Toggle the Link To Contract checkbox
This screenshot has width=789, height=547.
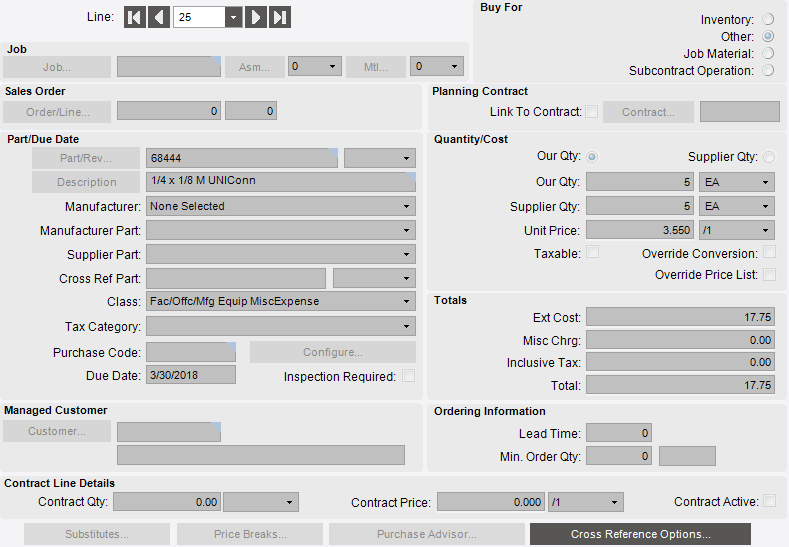[592, 111]
